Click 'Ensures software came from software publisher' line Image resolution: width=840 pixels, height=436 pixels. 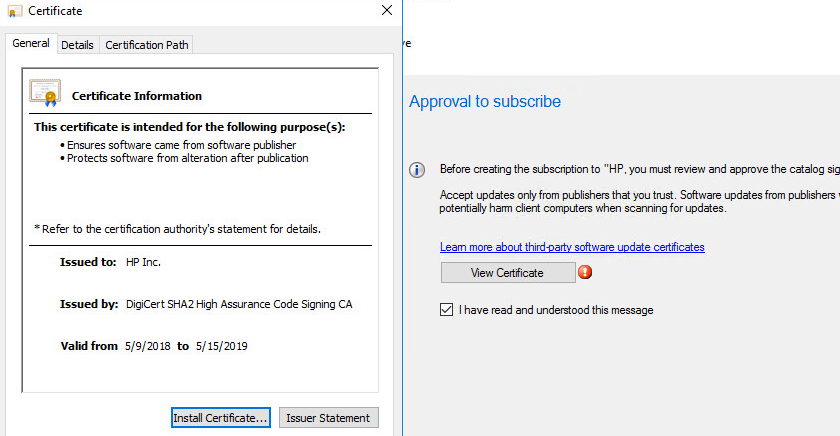[181, 145]
